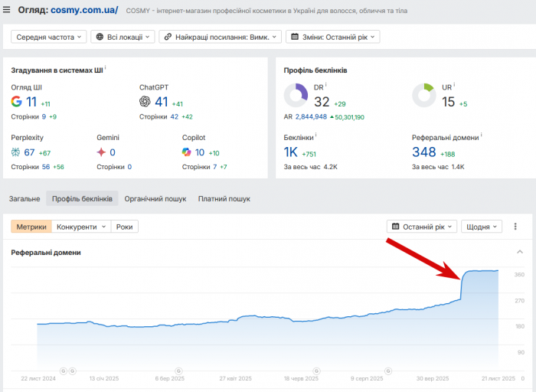This screenshot has width=536, height=392.
Task: Open the Зміни: Останній рік dropdown
Action: point(333,37)
